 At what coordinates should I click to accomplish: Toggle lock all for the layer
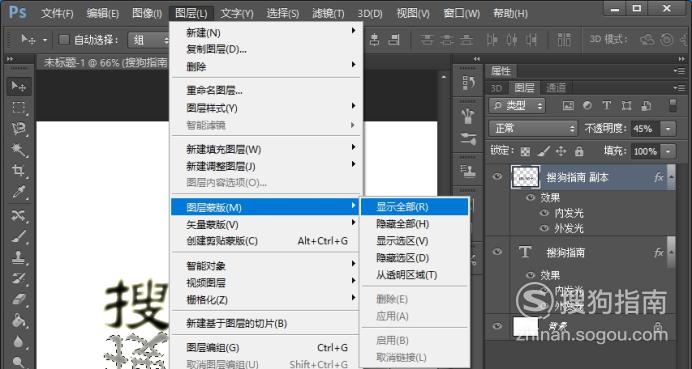point(579,151)
